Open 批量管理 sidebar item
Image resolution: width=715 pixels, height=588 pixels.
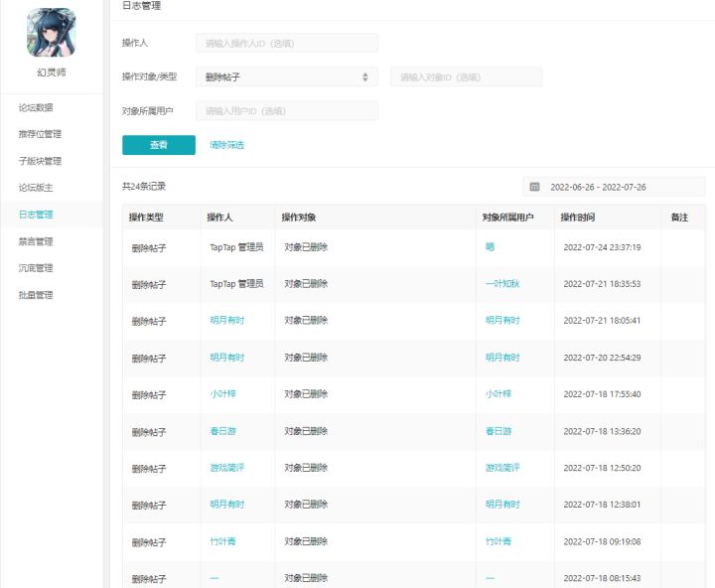click(x=36, y=295)
